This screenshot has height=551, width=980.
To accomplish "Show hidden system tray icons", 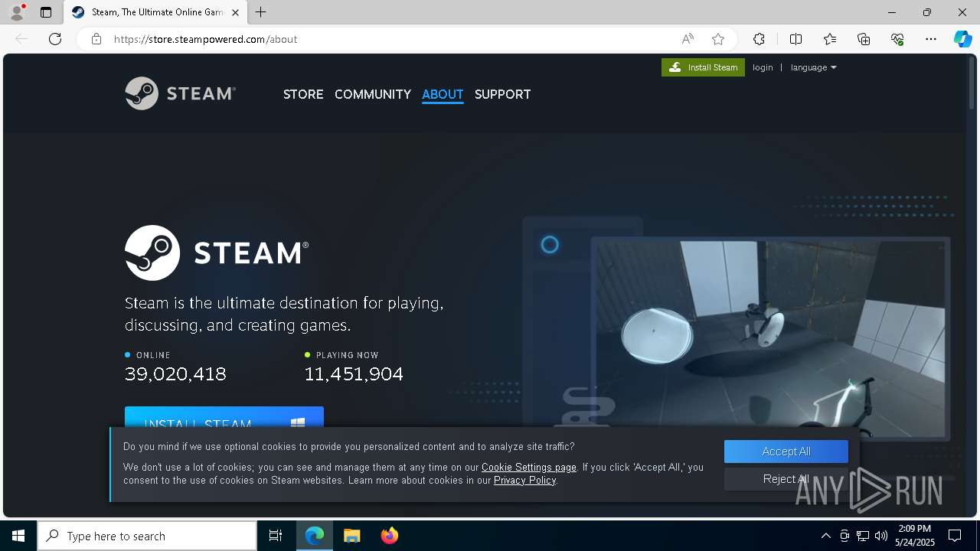I will coord(825,536).
